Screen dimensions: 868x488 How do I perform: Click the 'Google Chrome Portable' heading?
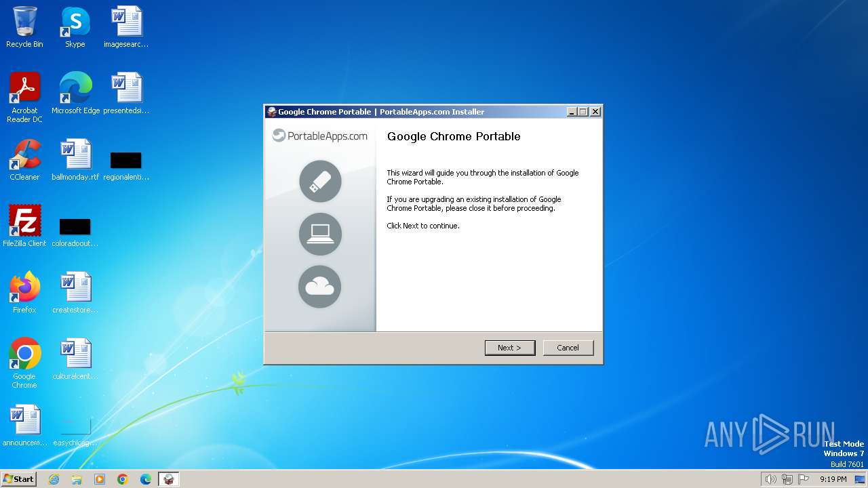pyautogui.click(x=454, y=136)
